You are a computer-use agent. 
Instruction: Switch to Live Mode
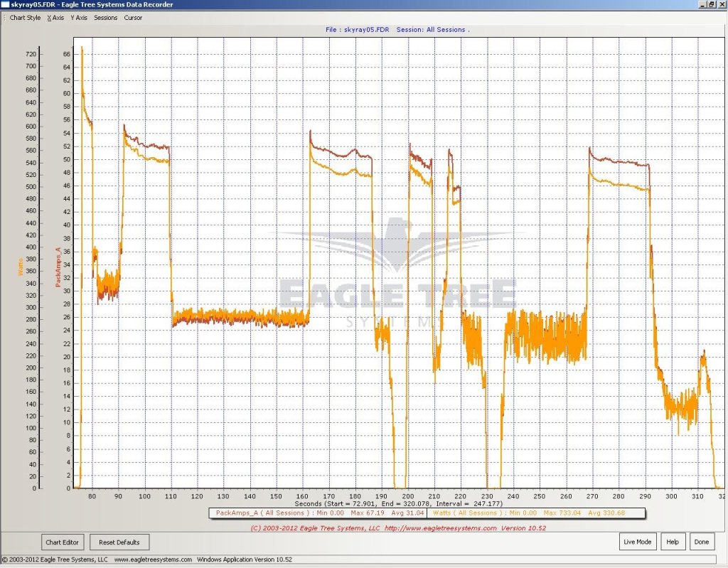[x=637, y=542]
